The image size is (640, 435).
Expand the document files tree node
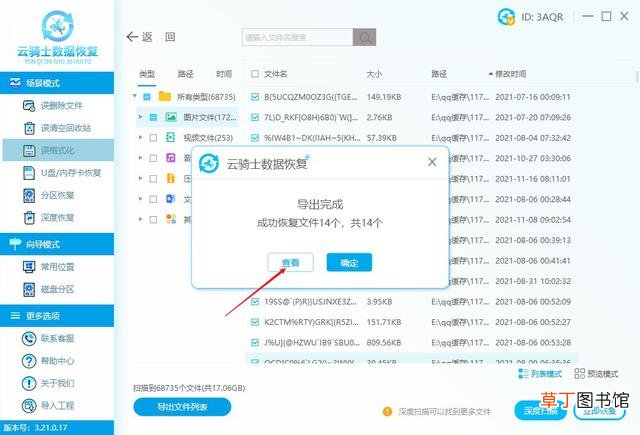(140, 199)
